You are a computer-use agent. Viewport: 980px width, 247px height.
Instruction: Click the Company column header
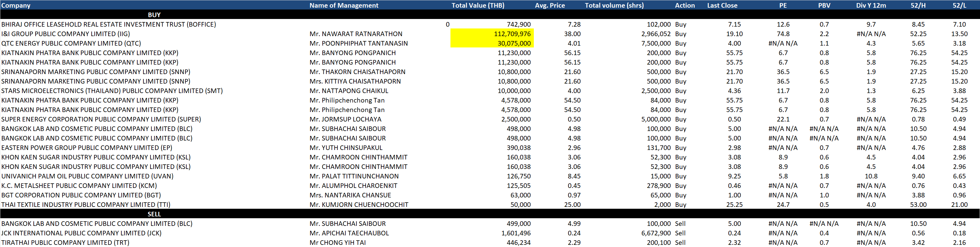pos(16,5)
